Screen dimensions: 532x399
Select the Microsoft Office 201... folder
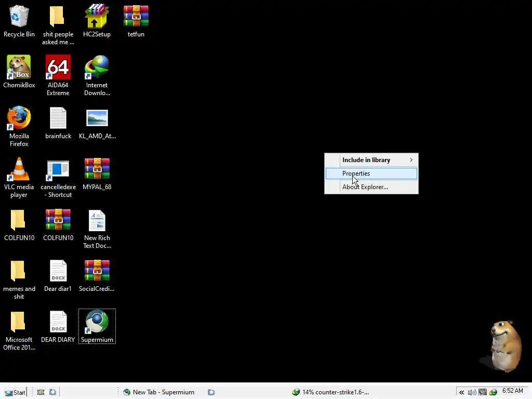point(19,330)
